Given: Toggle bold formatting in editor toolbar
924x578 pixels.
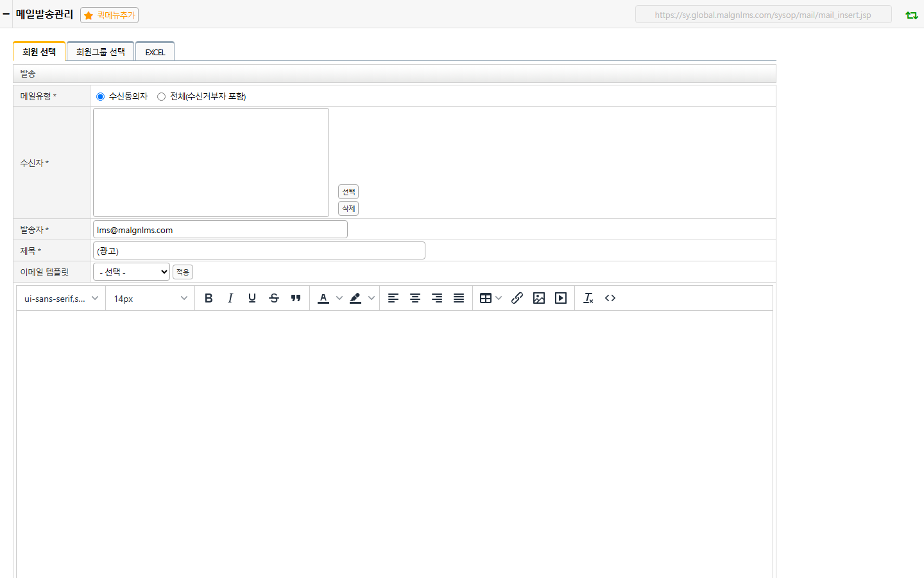Looking at the screenshot, I should point(209,298).
